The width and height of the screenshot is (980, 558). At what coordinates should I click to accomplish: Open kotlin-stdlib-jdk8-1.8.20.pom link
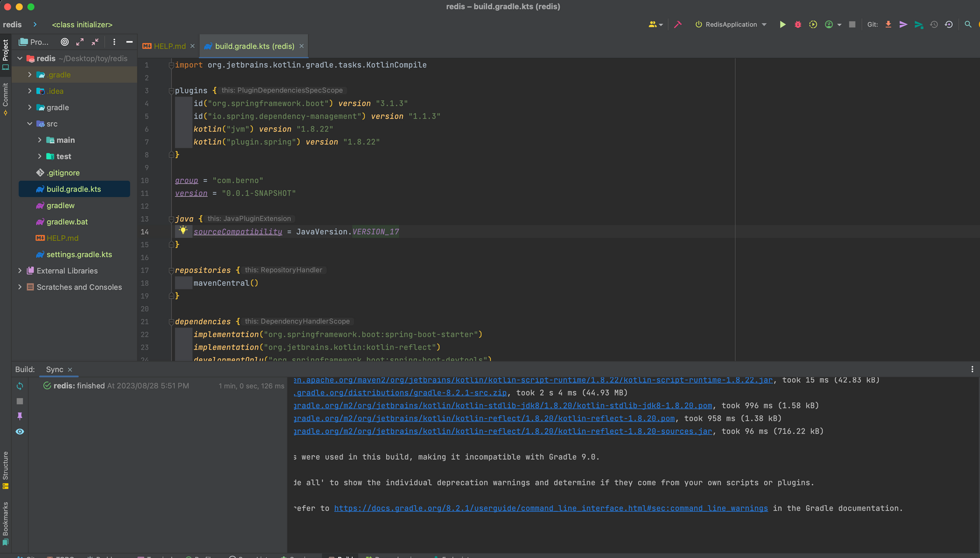(x=502, y=406)
